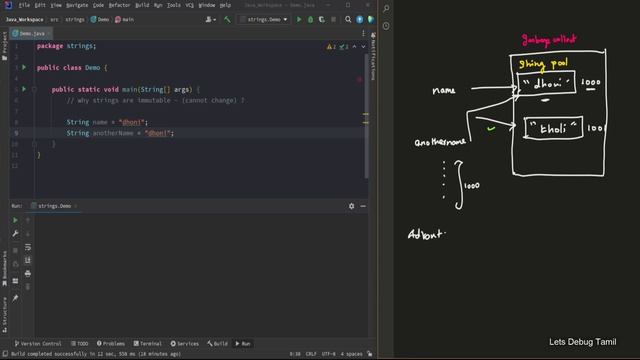Toggle read-only lock icon in status bar
The image size is (640, 360).
[x=370, y=354]
